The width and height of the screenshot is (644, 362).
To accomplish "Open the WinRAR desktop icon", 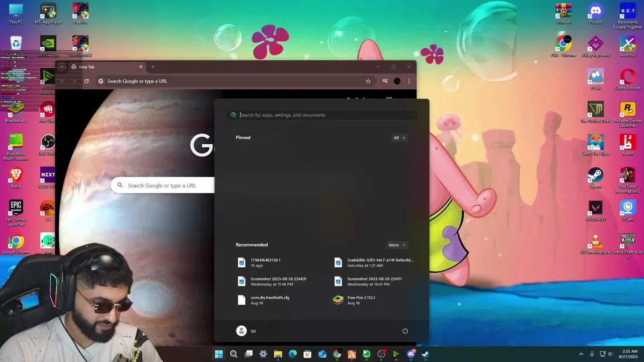I will click(x=563, y=14).
